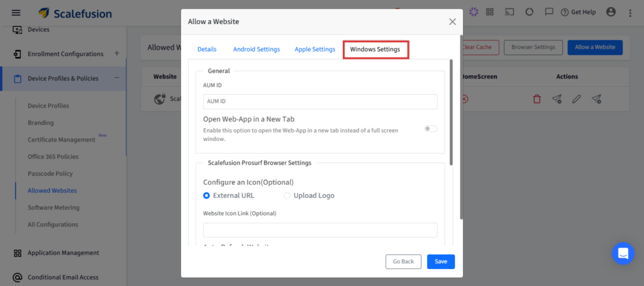644x286 pixels.
Task: Click the edit pencil icon in Actions
Action: tap(577, 99)
